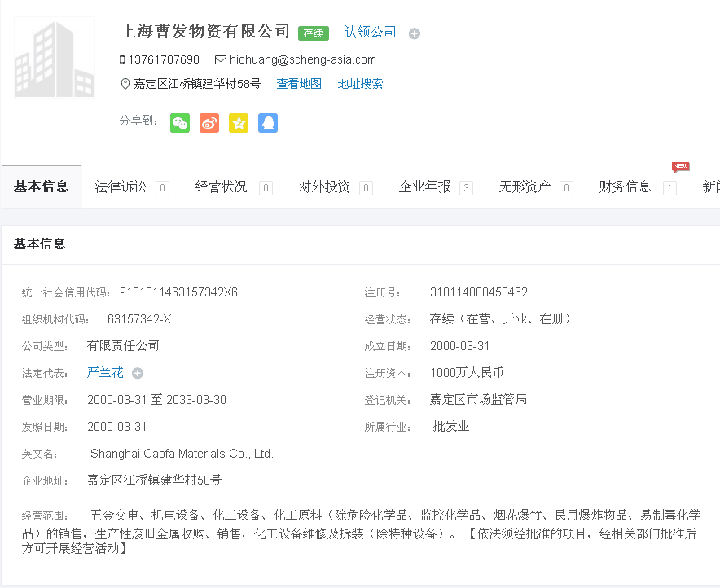Screen dimensions: 720x588
Task: Switch to the 法律诉讼 tab
Action: (x=121, y=186)
